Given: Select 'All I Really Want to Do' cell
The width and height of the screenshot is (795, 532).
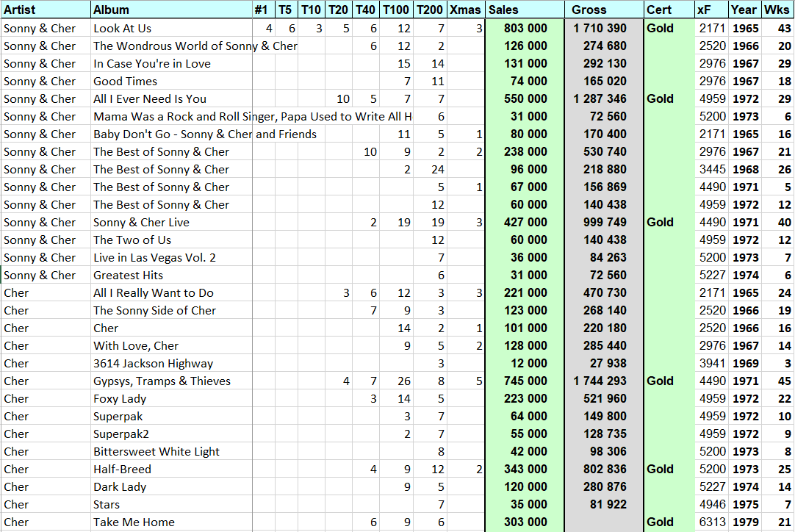Looking at the screenshot, I should click(171, 293).
